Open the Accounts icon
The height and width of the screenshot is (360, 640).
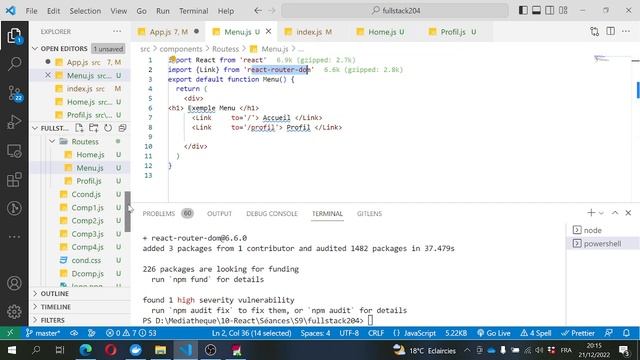pyautogui.click(x=14, y=283)
